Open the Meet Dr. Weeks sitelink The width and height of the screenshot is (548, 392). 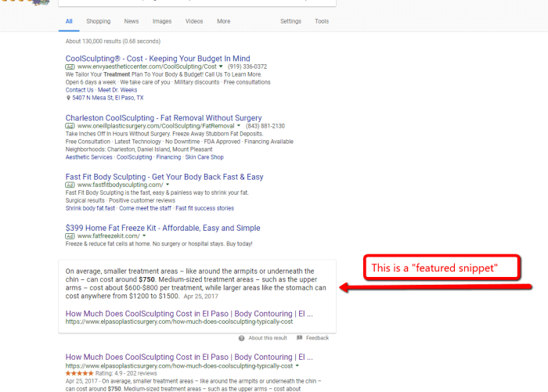pyautogui.click(x=117, y=90)
